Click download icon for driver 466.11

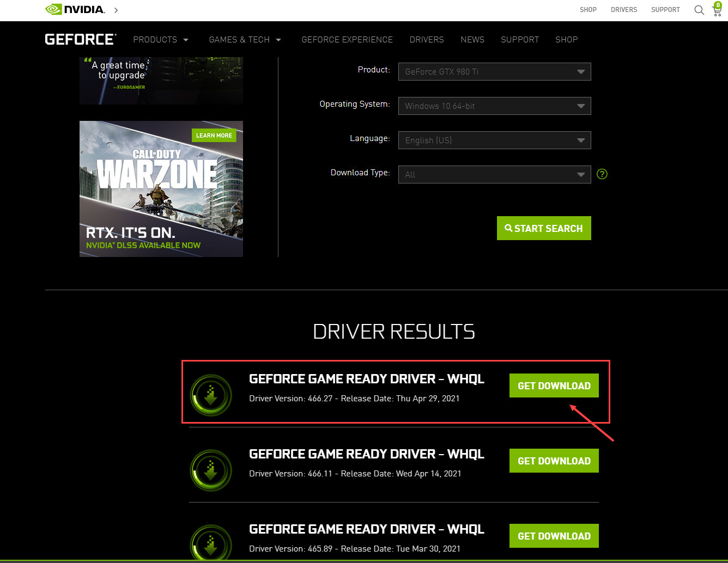211,470
